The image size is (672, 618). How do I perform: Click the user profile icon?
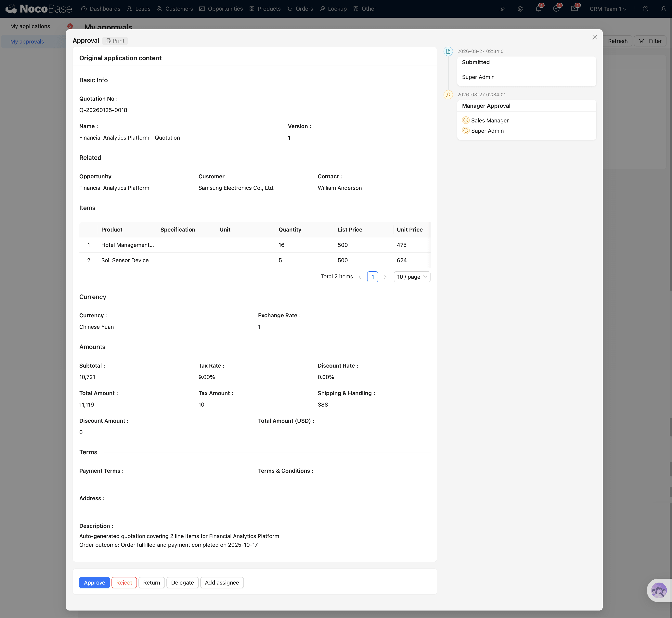coord(663,9)
